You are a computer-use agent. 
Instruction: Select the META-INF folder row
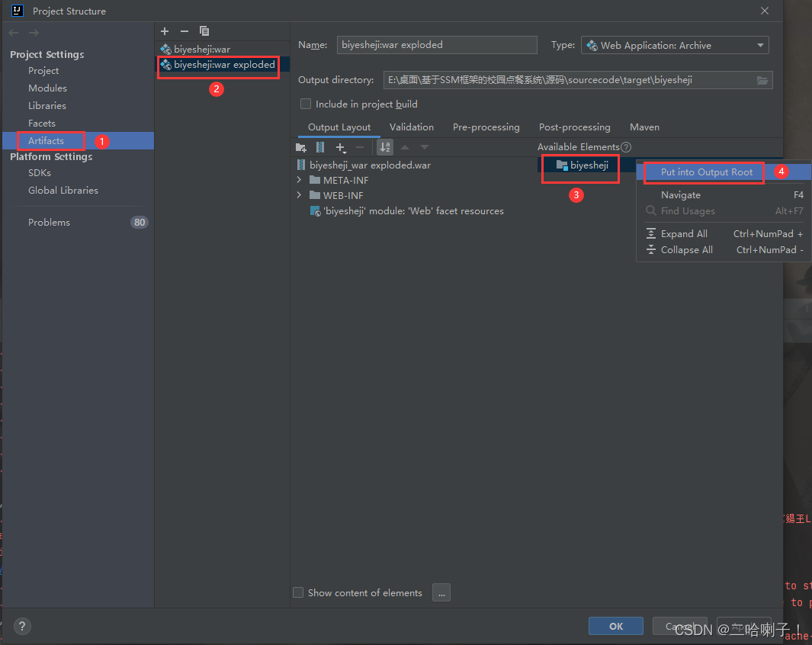point(346,180)
